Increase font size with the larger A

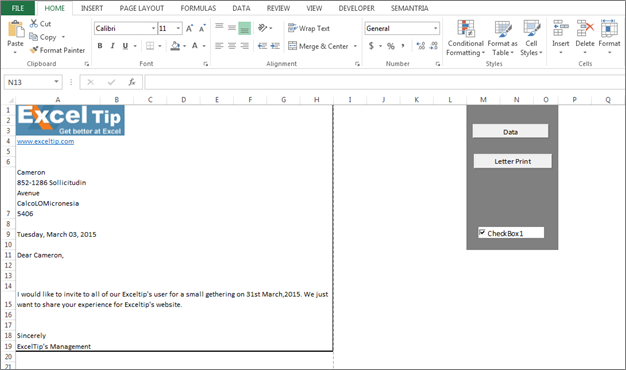(189, 28)
